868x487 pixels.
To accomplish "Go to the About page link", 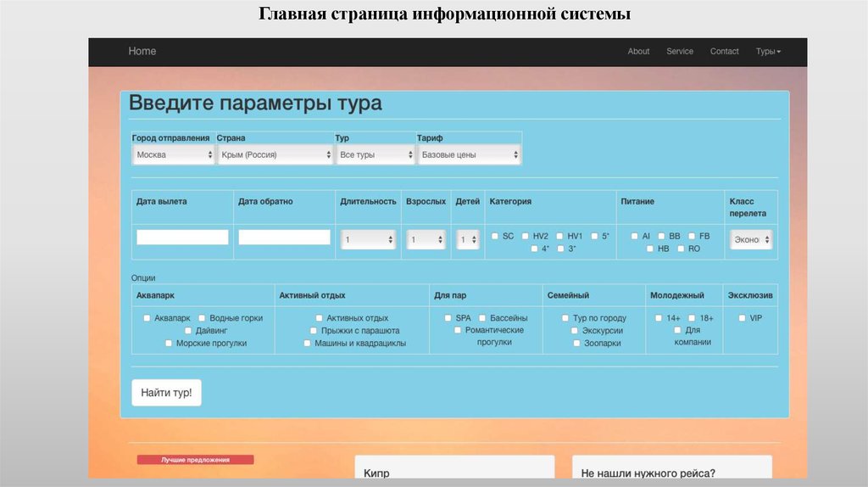I will [638, 52].
